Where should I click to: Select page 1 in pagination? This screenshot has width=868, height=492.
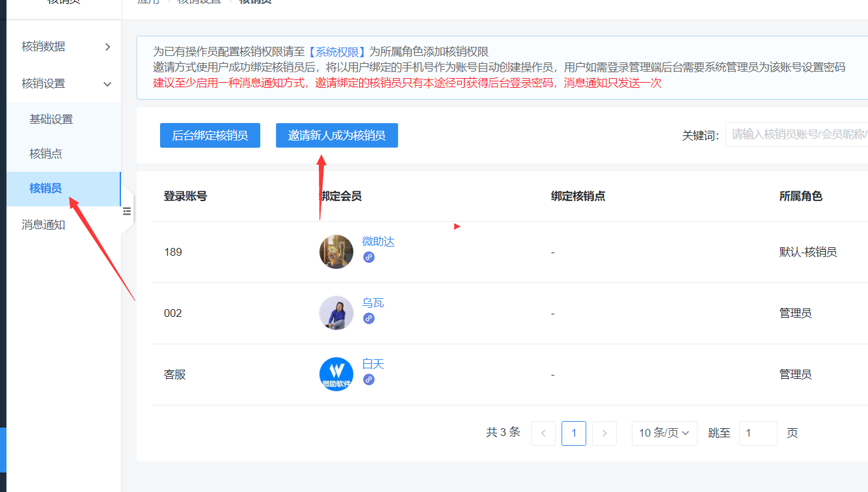tap(574, 433)
